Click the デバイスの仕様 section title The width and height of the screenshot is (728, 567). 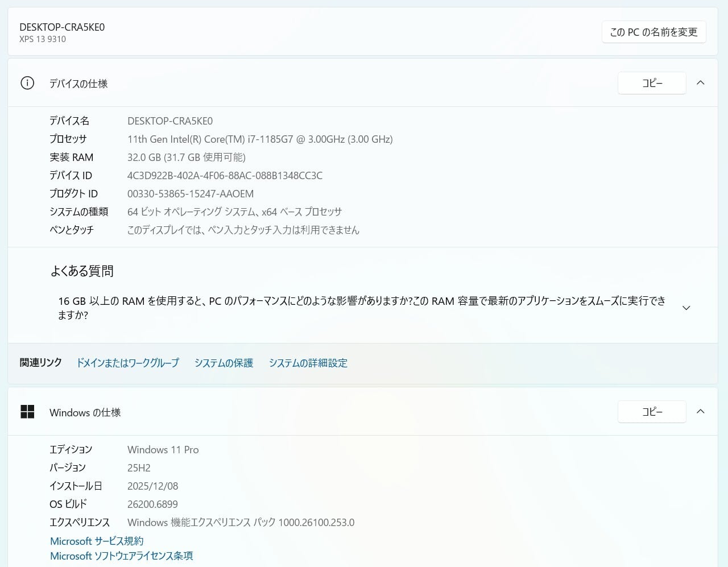click(78, 84)
